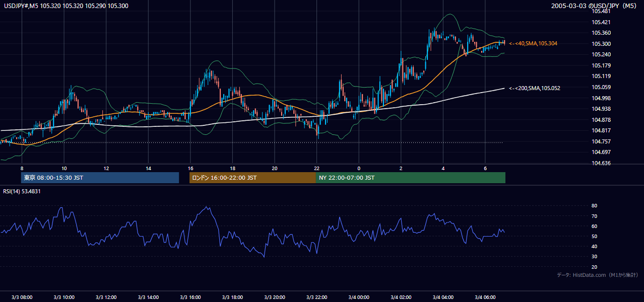Click price axis value 105.421

coord(601,22)
